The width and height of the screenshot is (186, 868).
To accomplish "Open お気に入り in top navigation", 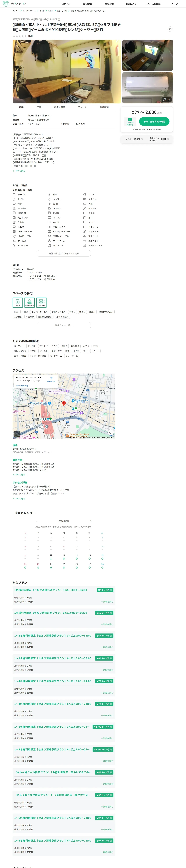I will [x=131, y=4].
